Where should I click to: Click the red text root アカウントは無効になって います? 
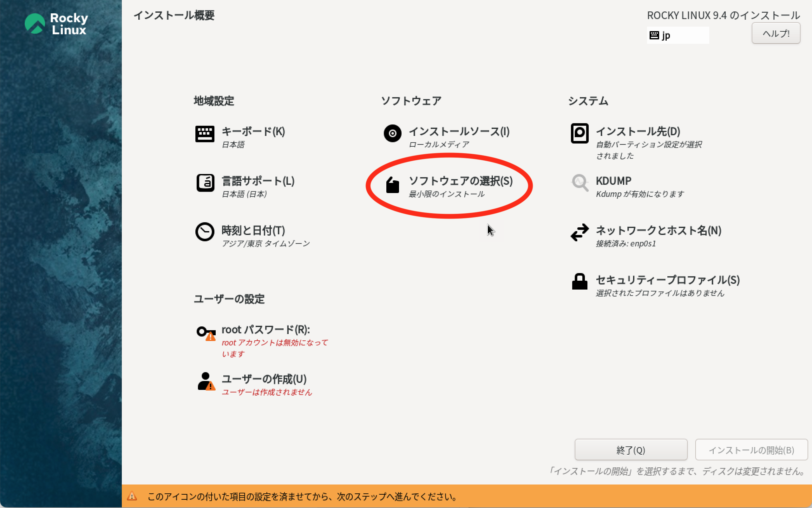[275, 348]
